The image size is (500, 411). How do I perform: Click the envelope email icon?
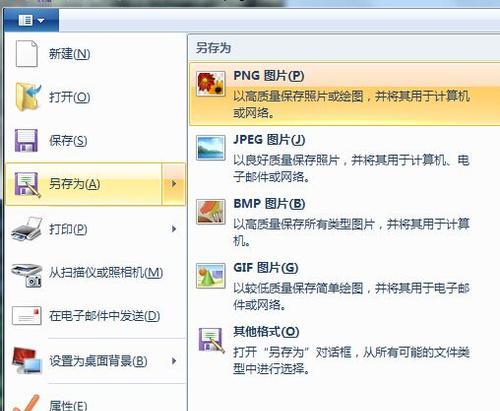(26, 315)
